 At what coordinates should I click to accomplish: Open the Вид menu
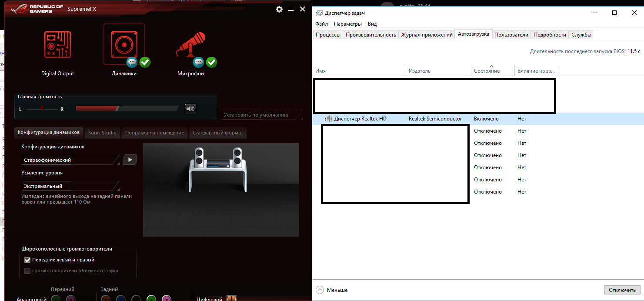coord(372,24)
